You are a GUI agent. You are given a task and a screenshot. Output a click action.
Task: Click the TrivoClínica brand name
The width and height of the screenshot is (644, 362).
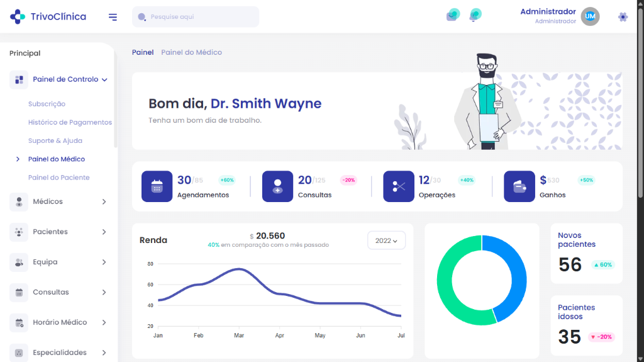click(58, 17)
